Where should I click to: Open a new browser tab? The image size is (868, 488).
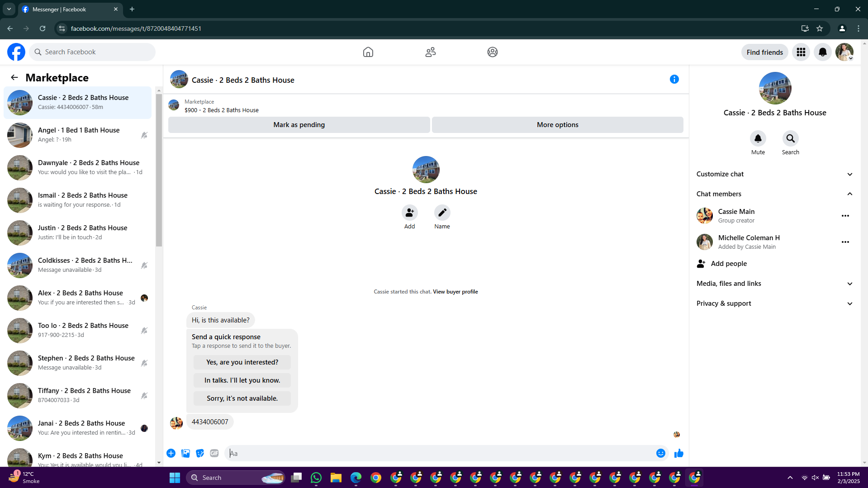(x=132, y=9)
